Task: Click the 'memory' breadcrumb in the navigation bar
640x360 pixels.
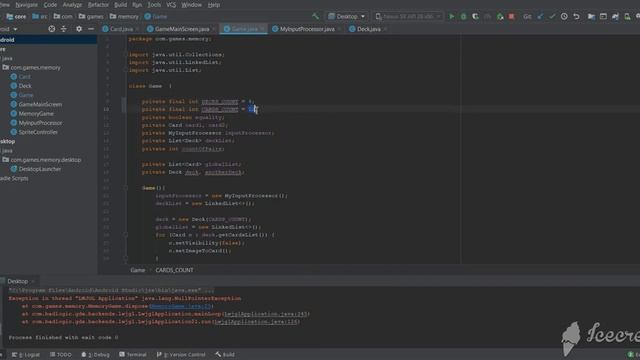Action: click(x=124, y=17)
